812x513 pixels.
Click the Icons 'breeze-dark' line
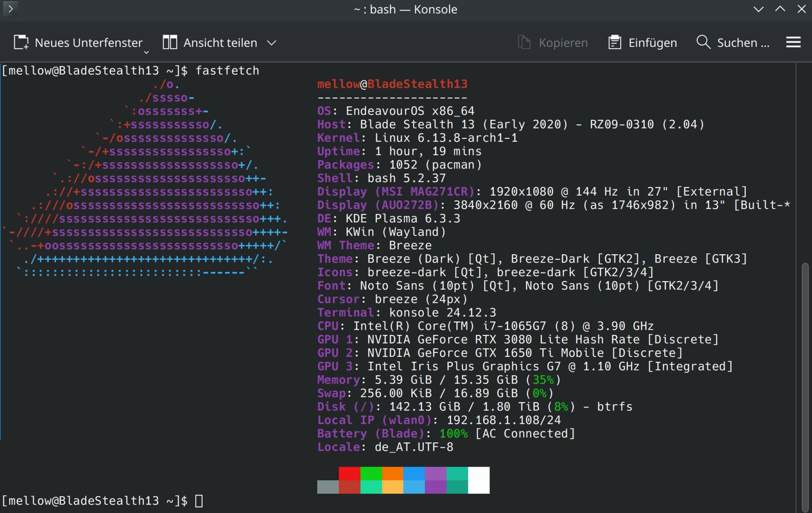pos(486,272)
